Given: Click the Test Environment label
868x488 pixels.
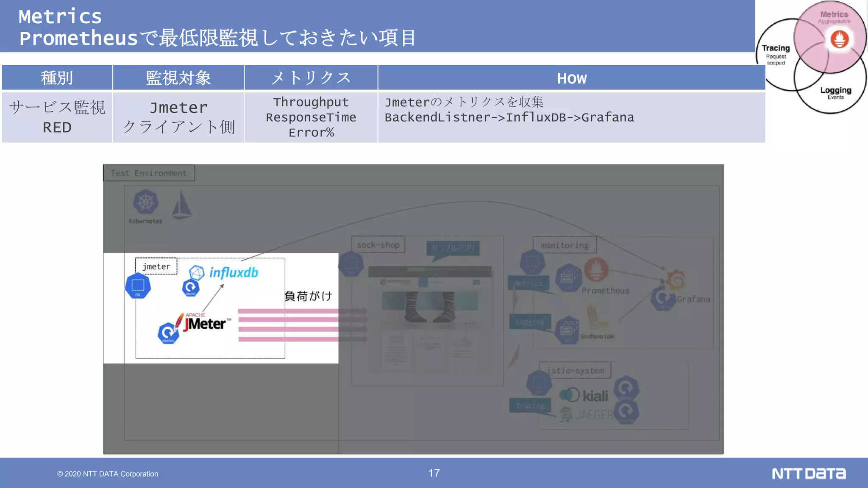Looking at the screenshot, I should click(149, 173).
